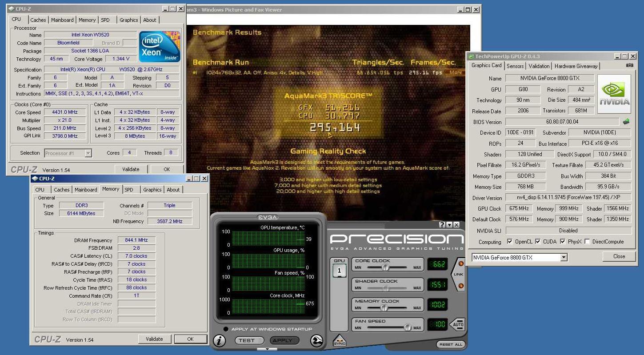
Task: Click GPU-Z title bar icon
Action: (471, 56)
